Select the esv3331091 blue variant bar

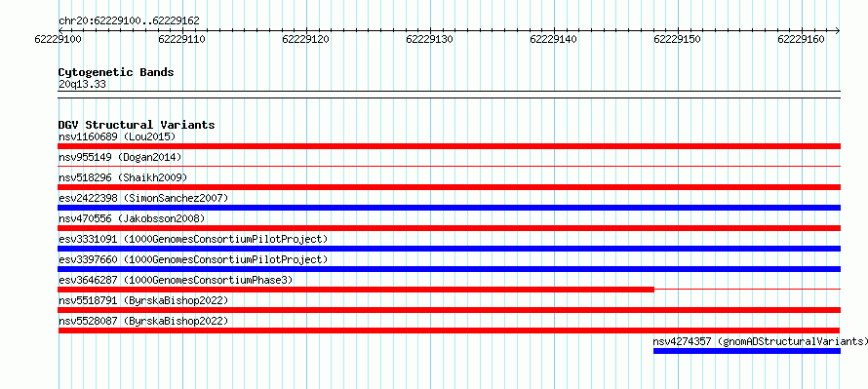click(x=449, y=249)
